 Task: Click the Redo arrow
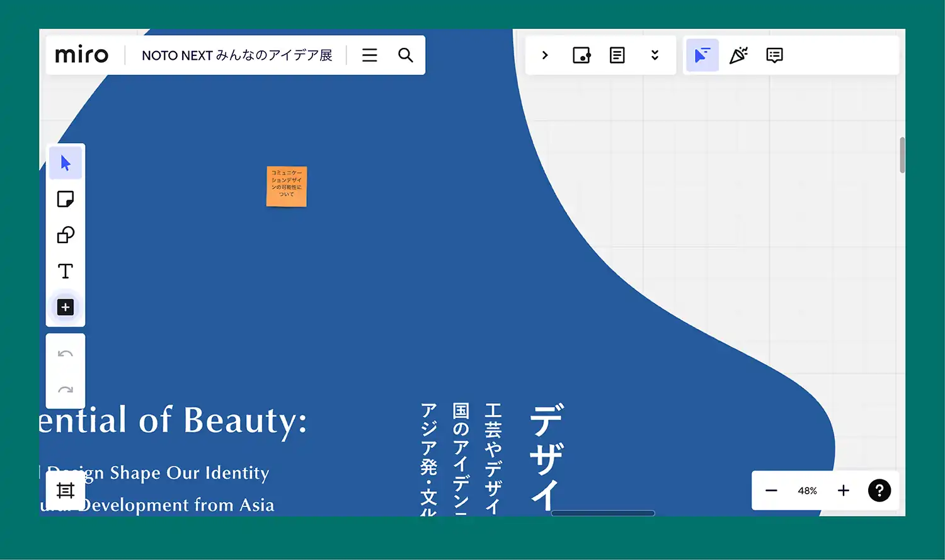point(66,389)
